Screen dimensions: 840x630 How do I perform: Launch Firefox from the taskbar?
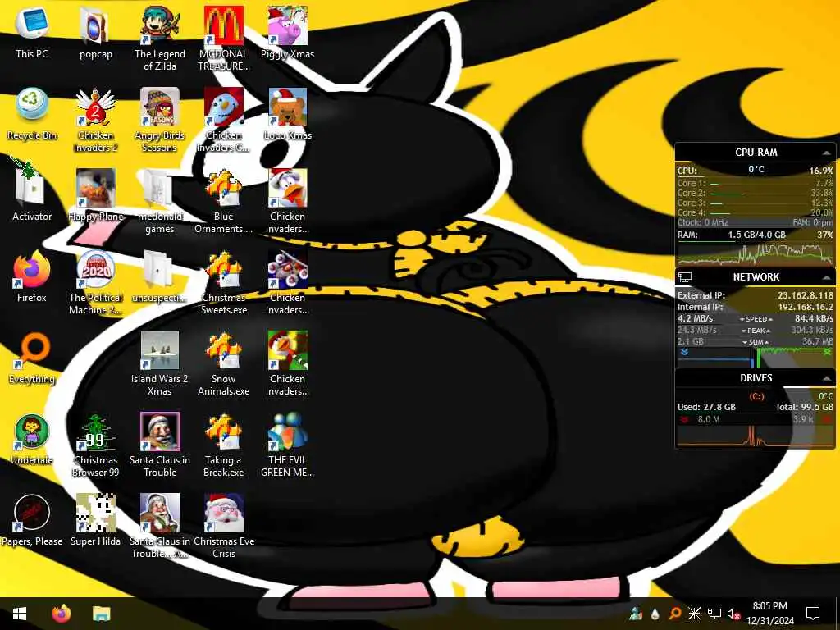coord(61,614)
